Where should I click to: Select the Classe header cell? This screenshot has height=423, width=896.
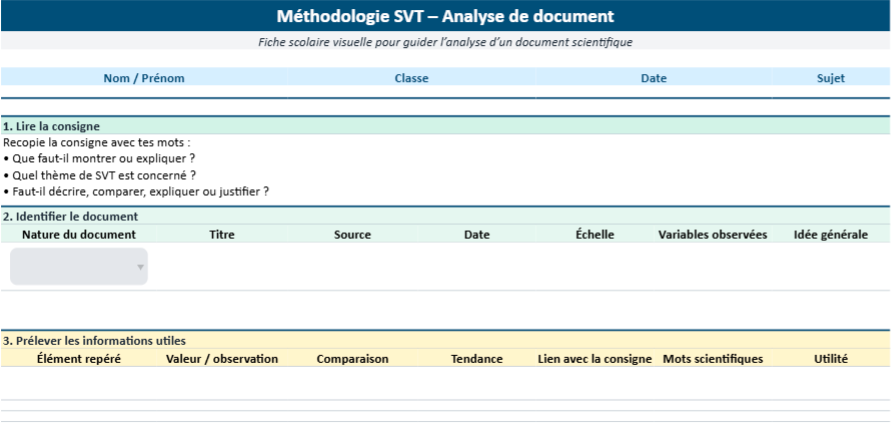coord(411,78)
